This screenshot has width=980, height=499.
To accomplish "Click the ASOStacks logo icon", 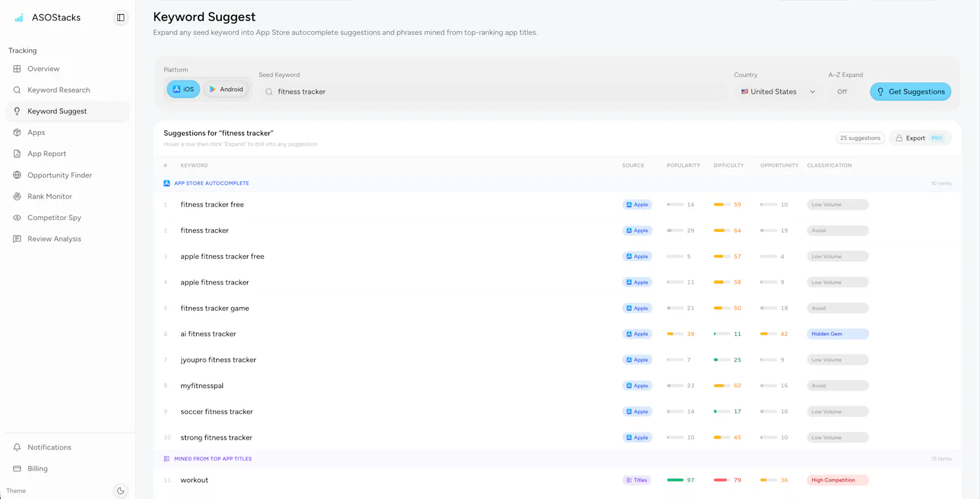I will coord(19,18).
